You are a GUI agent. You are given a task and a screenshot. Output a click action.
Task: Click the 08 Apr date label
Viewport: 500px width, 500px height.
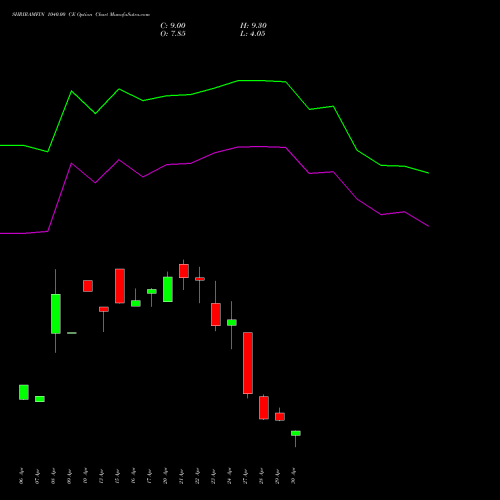[53, 476]
